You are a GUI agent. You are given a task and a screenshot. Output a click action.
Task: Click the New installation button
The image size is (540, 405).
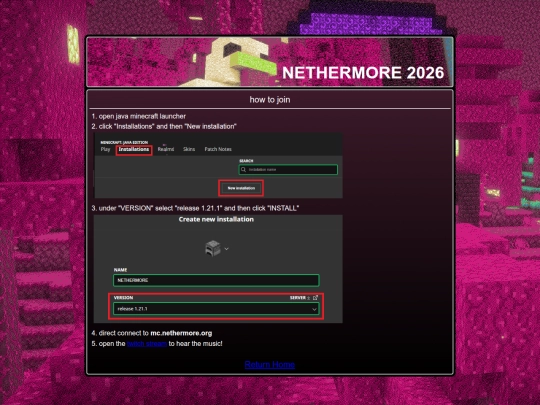tap(241, 188)
